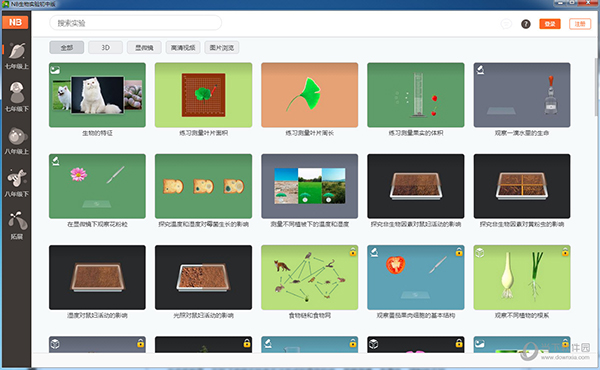Open the 食物链和食物网 food web thumbnail

310,277
